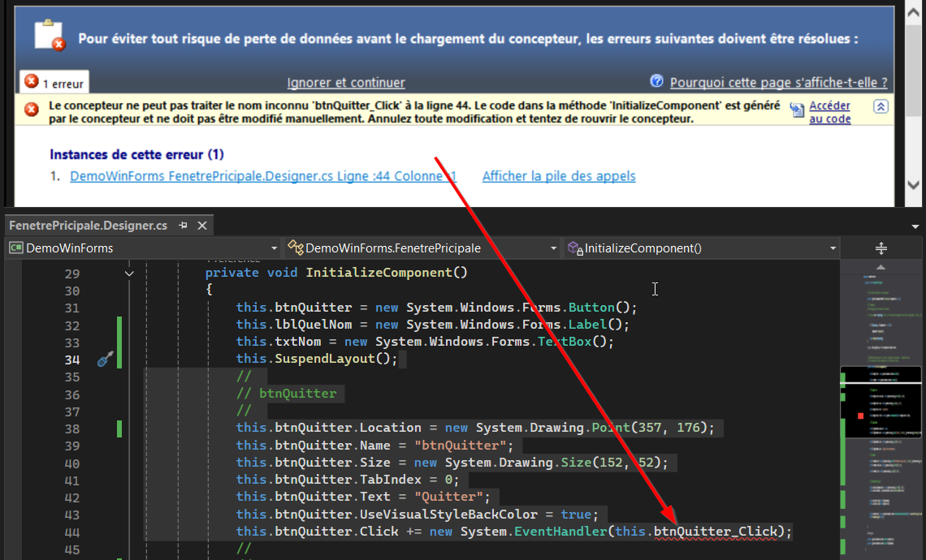Screen dimensions: 926x560
Task: Click the C# project icon in the DemoWinForms dropdown
Action: tap(15, 248)
